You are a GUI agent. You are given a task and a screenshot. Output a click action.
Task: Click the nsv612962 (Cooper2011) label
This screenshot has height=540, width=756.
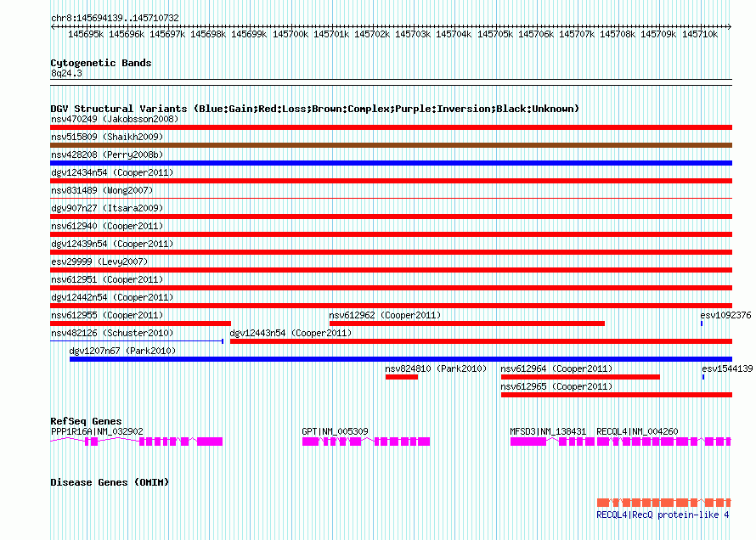pos(385,315)
